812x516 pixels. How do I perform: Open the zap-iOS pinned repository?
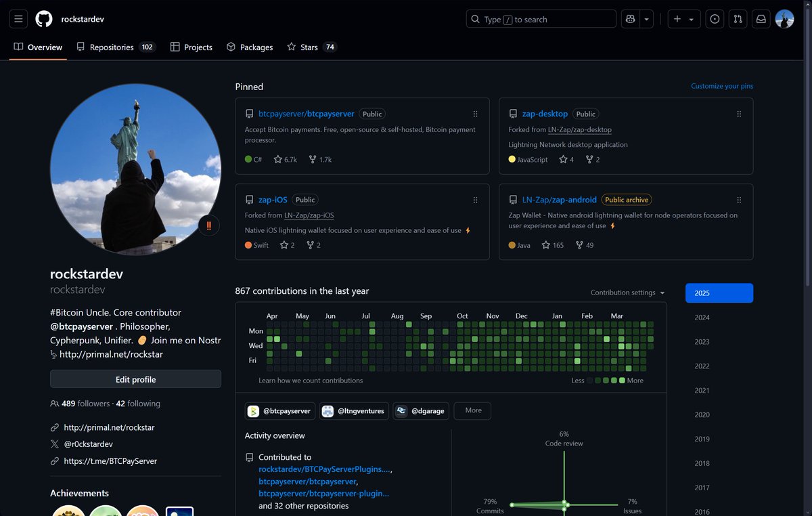[x=273, y=200]
